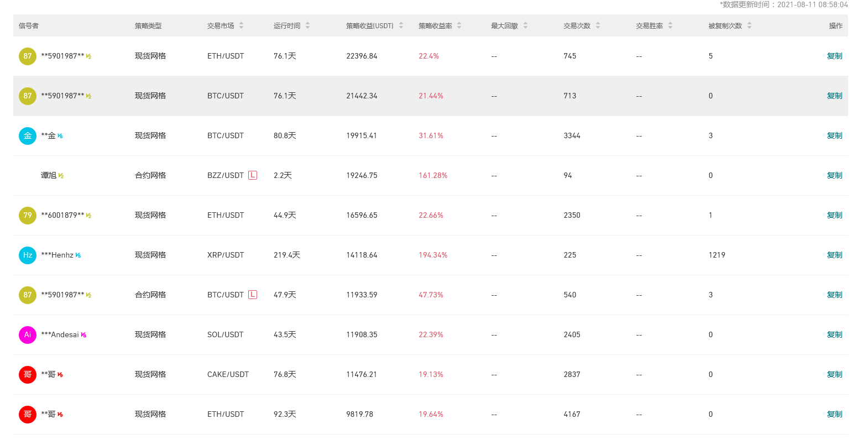Click the 31.61% return rate value
Screen dimensions: 868x445
point(431,136)
